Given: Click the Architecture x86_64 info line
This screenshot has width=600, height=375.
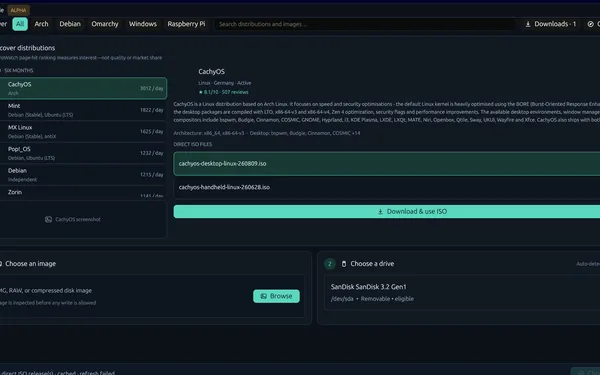Looking at the screenshot, I should pos(267,133).
